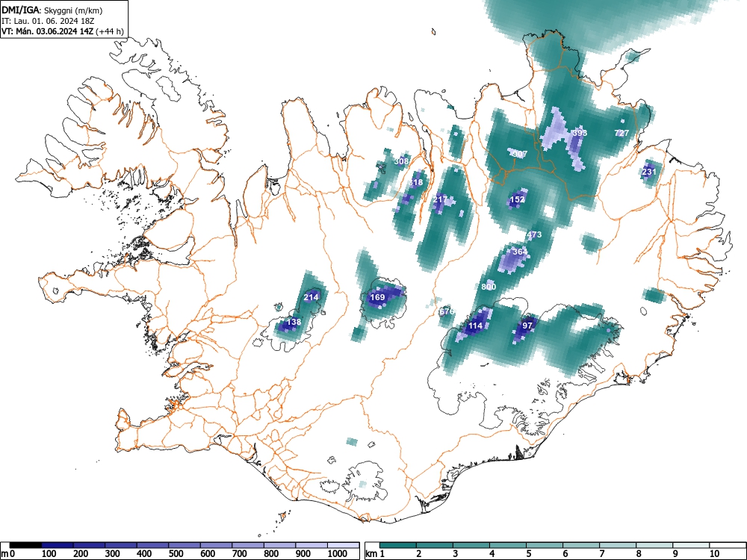The image size is (747, 560).
Task: Click the lightest 9–10 km legend swatch
Action: 691,545
